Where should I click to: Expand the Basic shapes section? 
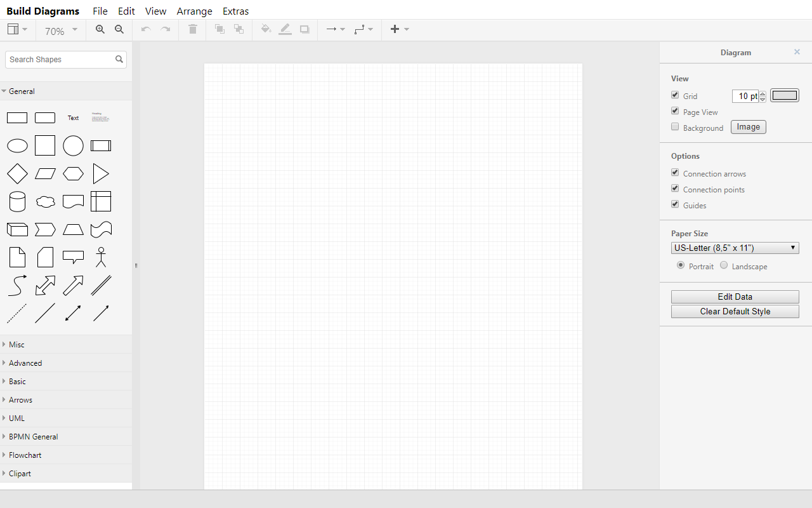point(66,382)
